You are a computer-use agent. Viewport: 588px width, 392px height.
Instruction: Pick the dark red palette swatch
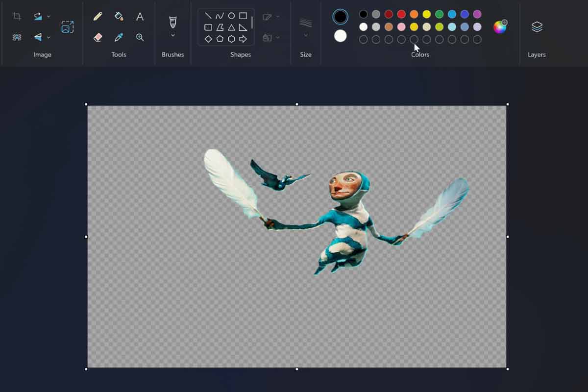pyautogui.click(x=389, y=14)
